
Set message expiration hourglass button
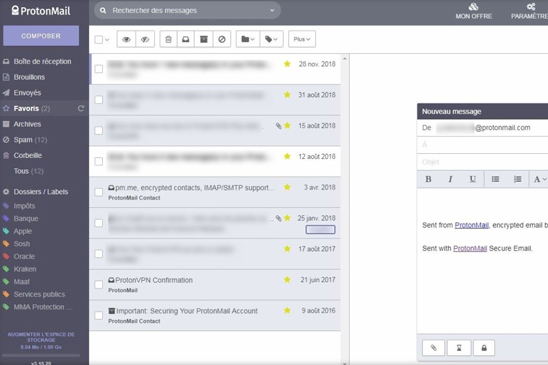[x=459, y=348]
